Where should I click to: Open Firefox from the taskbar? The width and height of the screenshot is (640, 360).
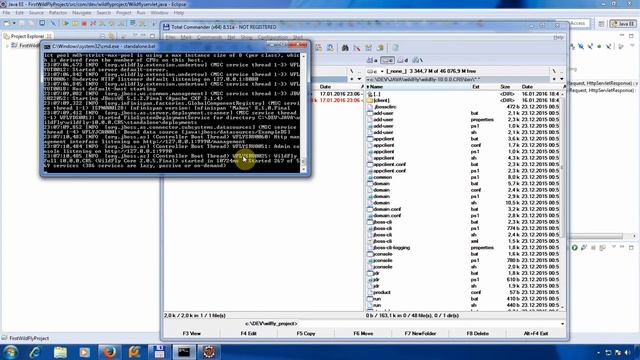pyautogui.click(x=109, y=352)
